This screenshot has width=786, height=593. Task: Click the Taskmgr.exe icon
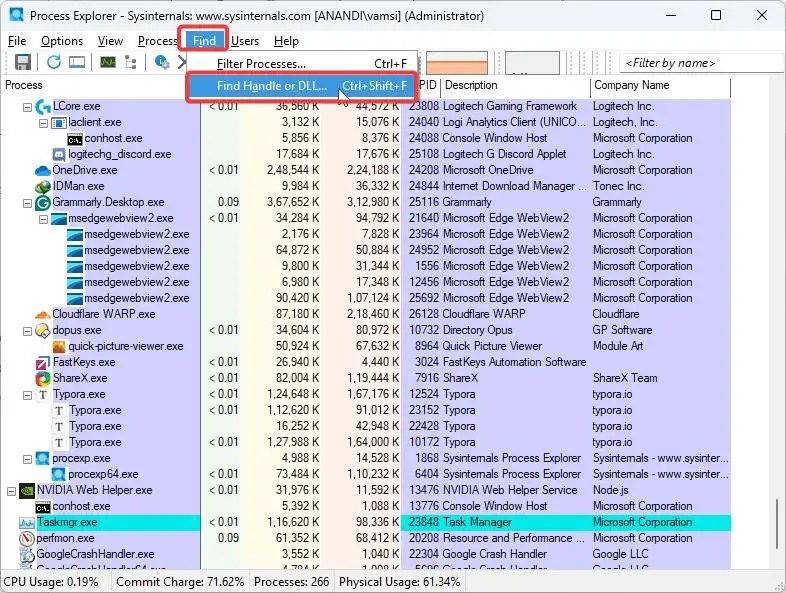click(27, 522)
